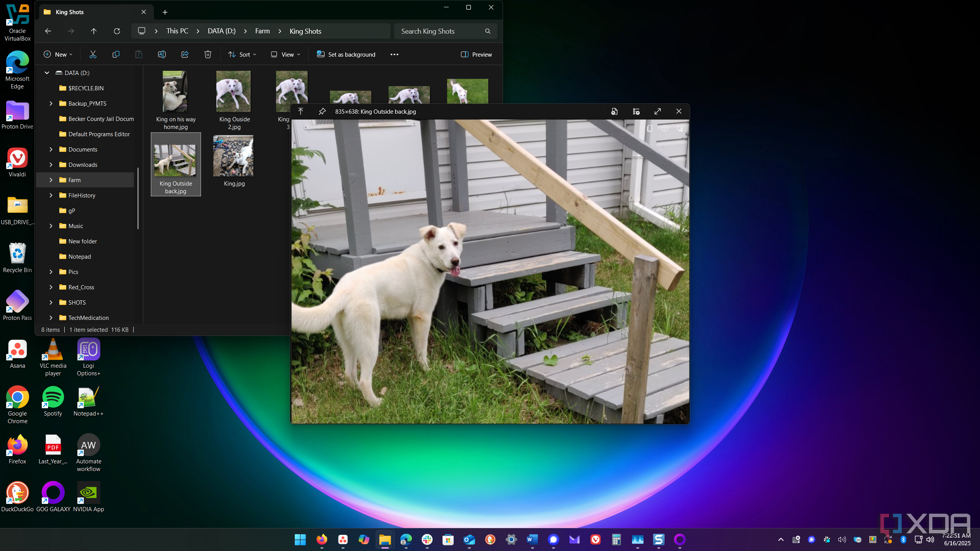Image resolution: width=980 pixels, height=551 pixels.
Task: Click the open-file icon in the preview title bar
Action: [614, 111]
